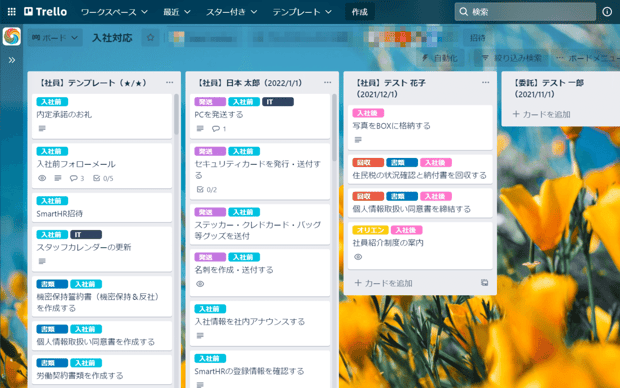
Task: Open ステッカー・クレドカード・バッグ card
Action: pos(260,224)
